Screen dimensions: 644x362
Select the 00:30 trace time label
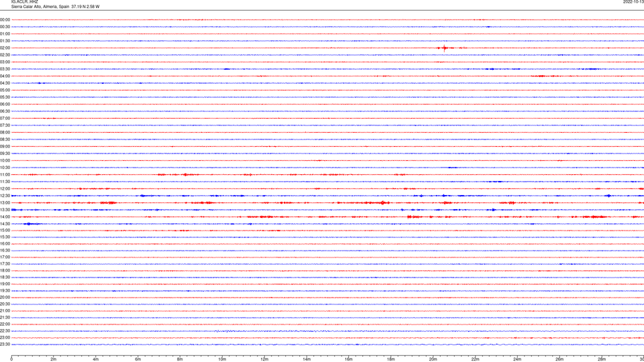[x=5, y=27]
